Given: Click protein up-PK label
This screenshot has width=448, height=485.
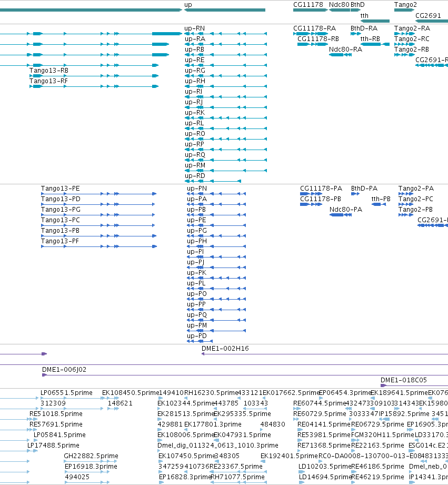Looking at the screenshot, I should tap(196, 273).
